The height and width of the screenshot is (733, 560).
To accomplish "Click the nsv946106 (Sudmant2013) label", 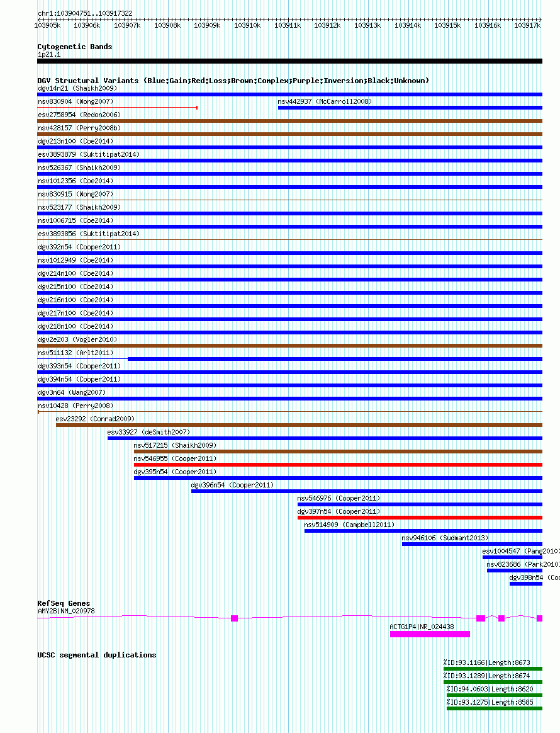I will pos(445,538).
